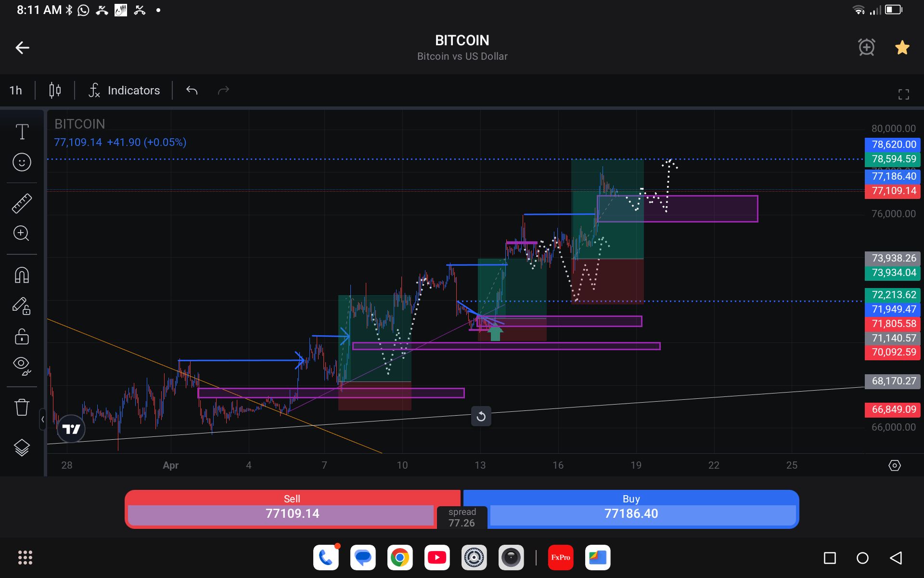The image size is (924, 578).
Task: Open the Indicators menu
Action: tap(125, 90)
